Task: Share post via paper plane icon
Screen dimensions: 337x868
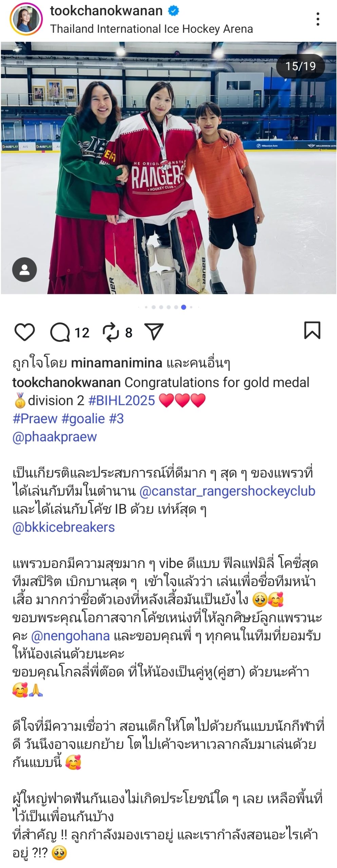Action: pyautogui.click(x=154, y=332)
